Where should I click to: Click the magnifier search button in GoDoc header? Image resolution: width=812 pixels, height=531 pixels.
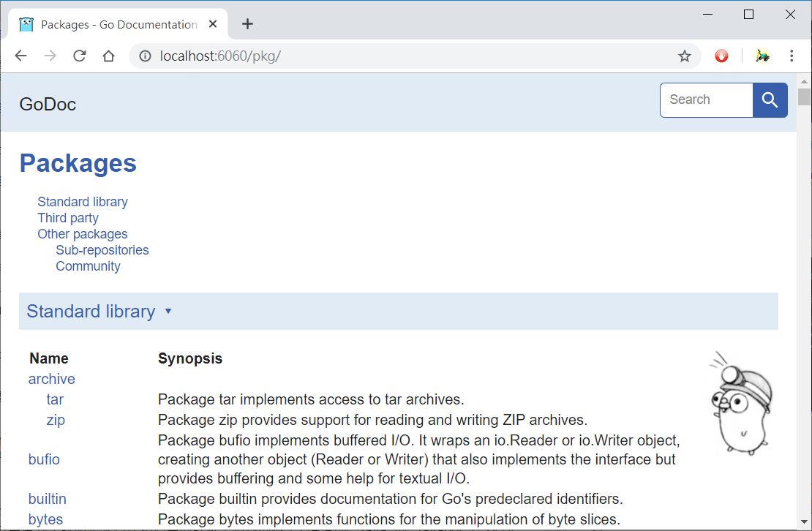[x=770, y=100]
